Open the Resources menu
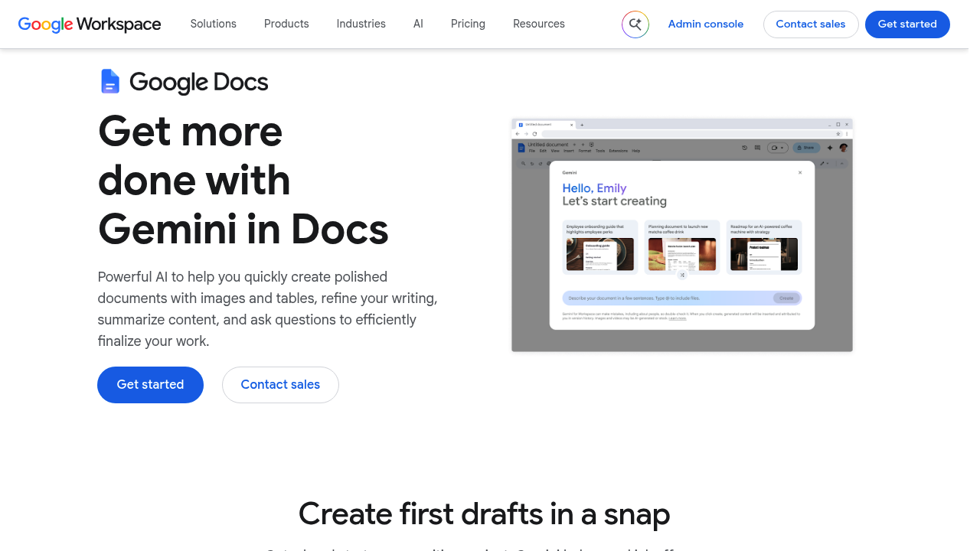This screenshot has height=551, width=980. [x=539, y=24]
